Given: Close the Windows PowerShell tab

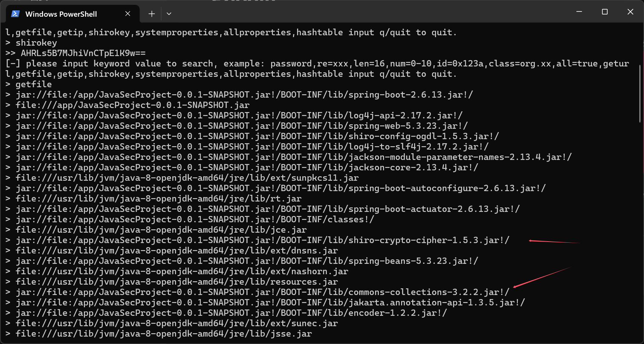Looking at the screenshot, I should click(x=128, y=14).
